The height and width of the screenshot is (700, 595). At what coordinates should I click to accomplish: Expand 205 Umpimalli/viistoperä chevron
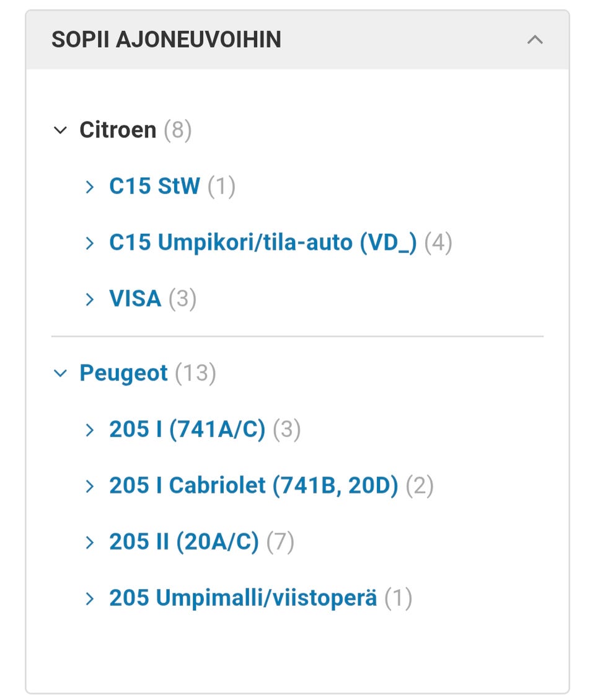(90, 599)
